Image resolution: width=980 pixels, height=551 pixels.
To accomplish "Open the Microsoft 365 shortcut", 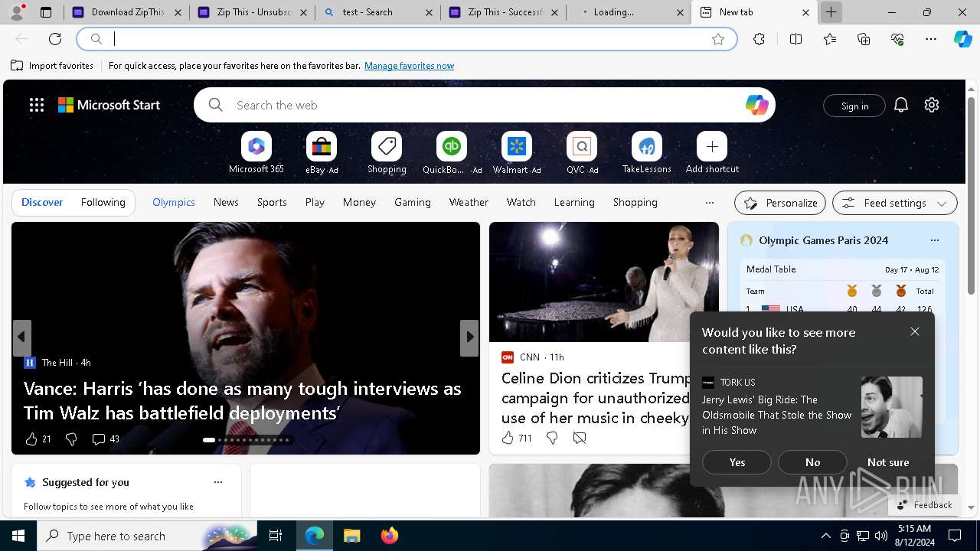I will 256,146.
